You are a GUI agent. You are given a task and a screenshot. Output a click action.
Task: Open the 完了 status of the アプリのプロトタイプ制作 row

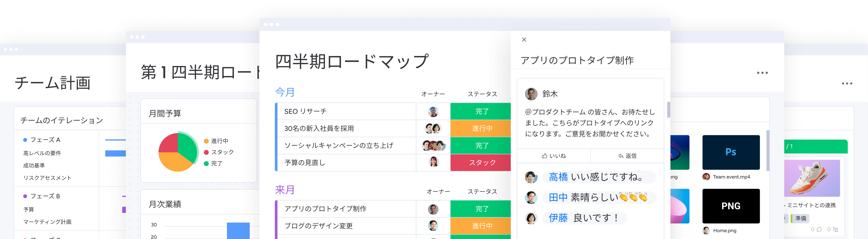[x=481, y=209]
